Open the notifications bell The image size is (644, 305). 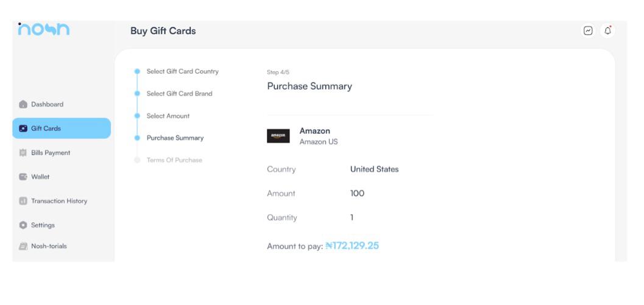coord(607,30)
